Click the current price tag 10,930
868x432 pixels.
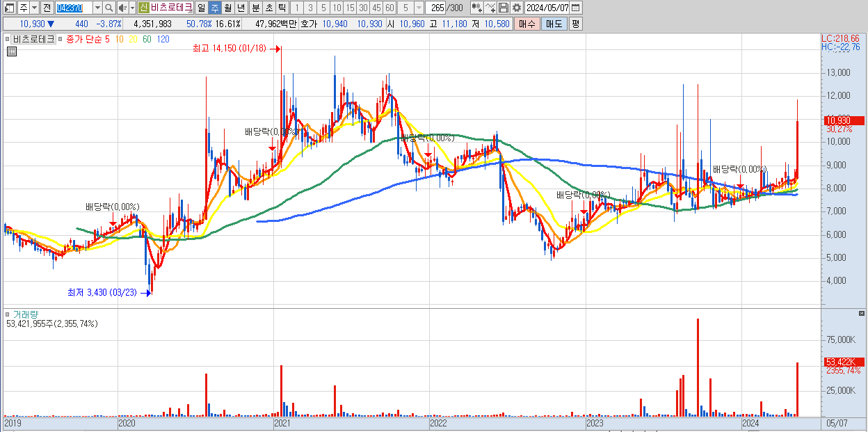pos(843,120)
